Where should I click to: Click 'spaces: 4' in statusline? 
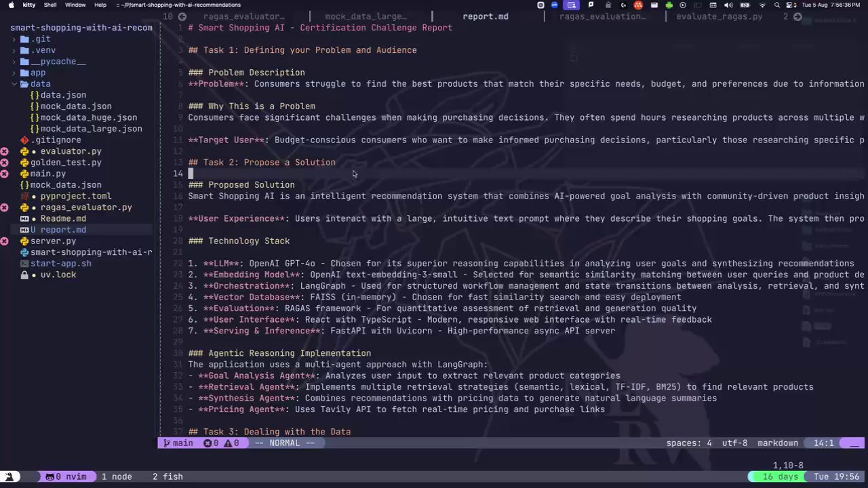[x=689, y=443]
